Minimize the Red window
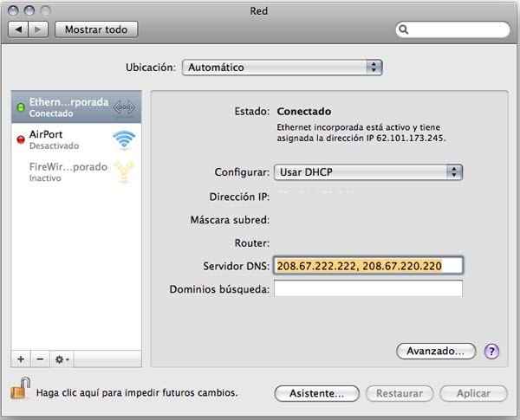Screen dimensions: 520x420 (29, 11)
